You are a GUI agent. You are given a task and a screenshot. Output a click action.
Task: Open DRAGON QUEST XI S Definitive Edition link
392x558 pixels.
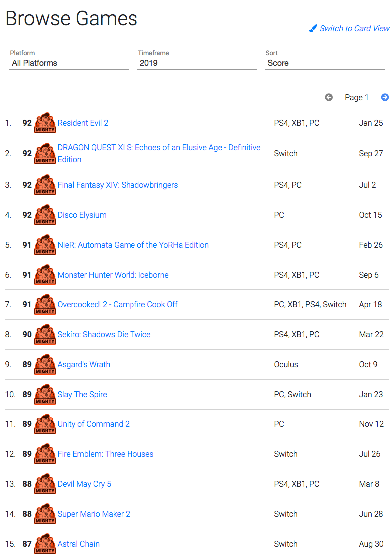(x=159, y=154)
